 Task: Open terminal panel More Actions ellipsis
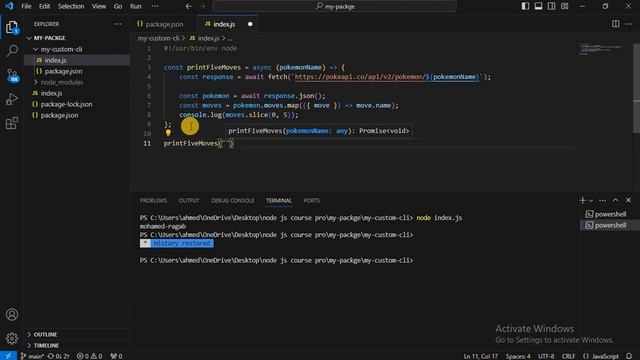pyautogui.click(x=602, y=200)
